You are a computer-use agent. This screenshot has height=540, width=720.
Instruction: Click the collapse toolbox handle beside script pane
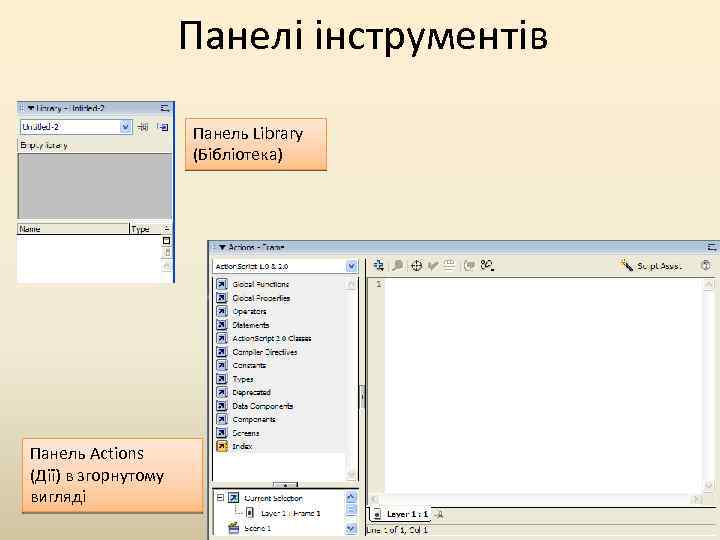coord(362,397)
